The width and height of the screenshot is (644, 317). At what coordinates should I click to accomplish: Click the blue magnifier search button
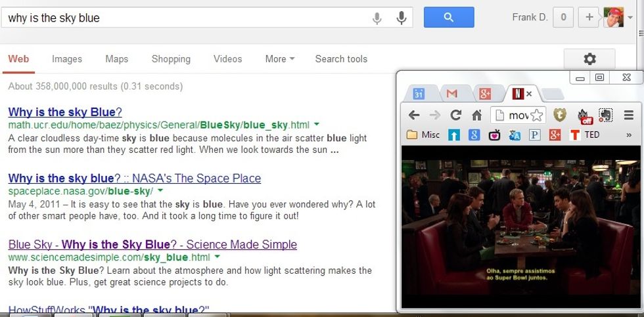click(449, 17)
